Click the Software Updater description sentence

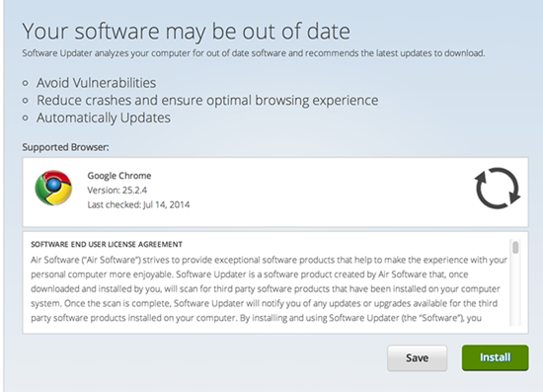pos(254,53)
